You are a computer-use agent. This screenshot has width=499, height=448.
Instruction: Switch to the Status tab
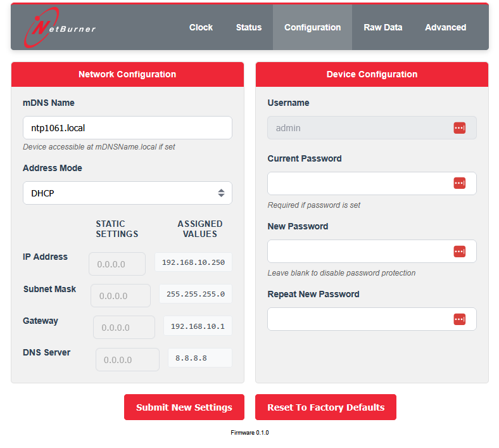[249, 27]
